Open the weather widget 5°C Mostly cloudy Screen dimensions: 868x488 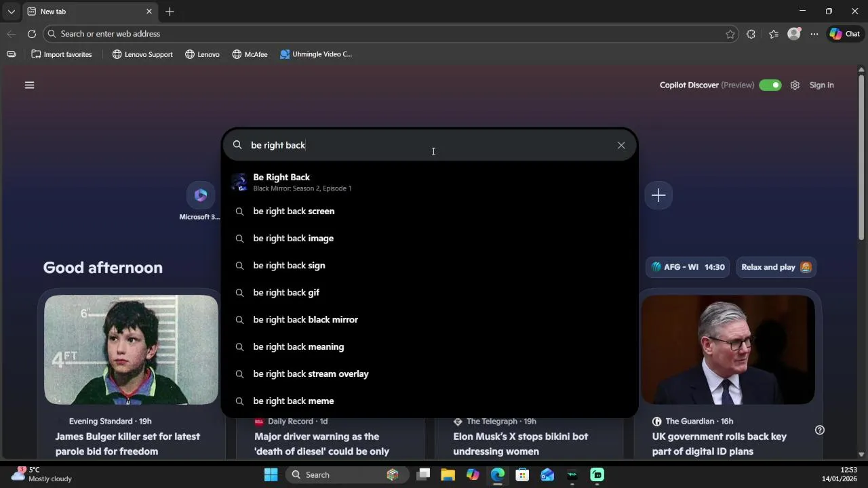point(42,474)
